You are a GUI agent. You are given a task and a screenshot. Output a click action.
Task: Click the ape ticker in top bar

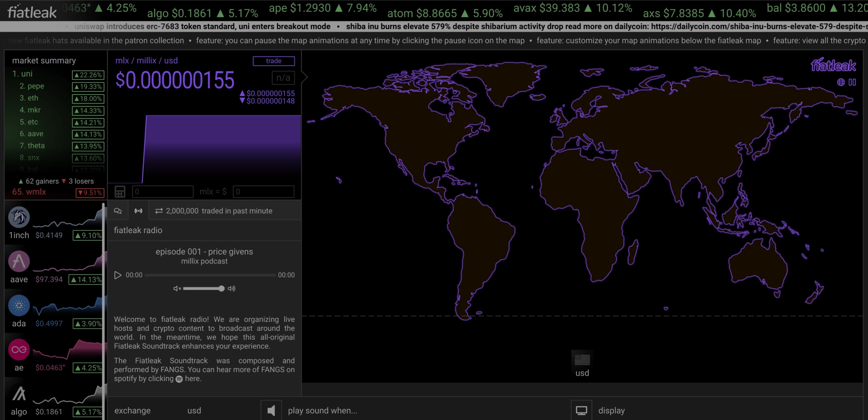tap(322, 8)
